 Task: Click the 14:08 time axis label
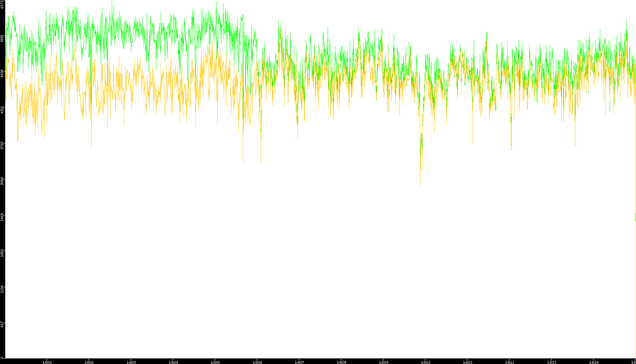341,362
